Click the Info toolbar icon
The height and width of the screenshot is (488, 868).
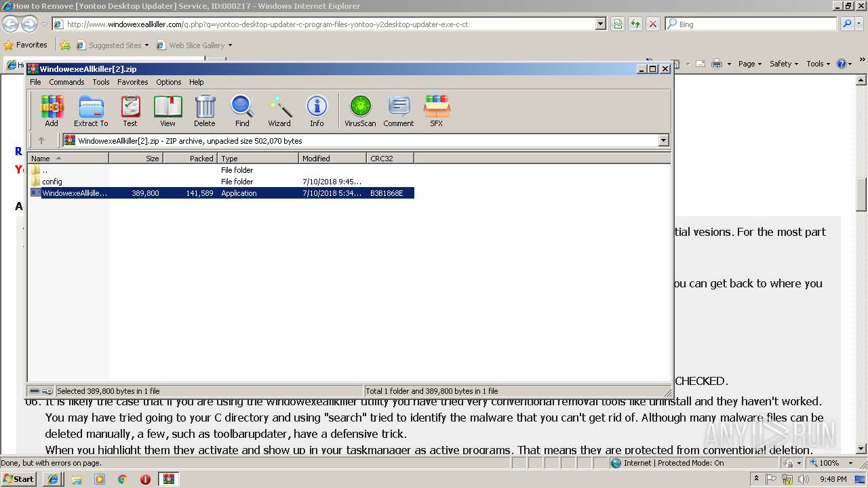tap(317, 110)
